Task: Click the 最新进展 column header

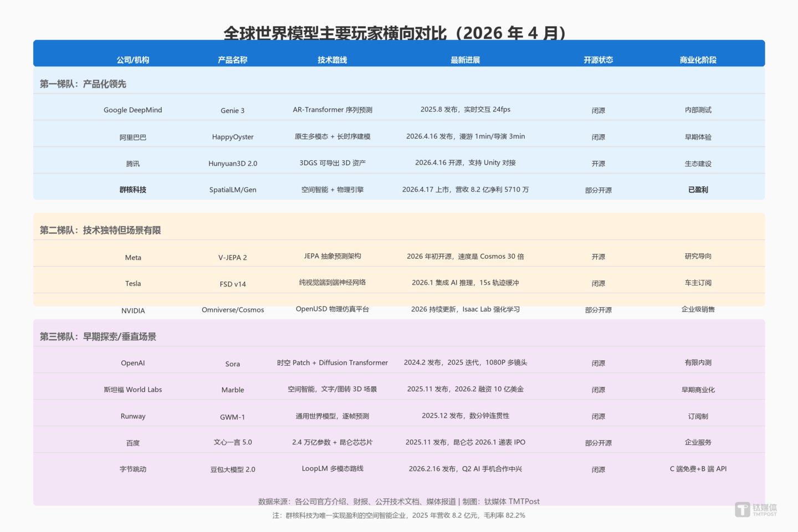Action: (464, 59)
